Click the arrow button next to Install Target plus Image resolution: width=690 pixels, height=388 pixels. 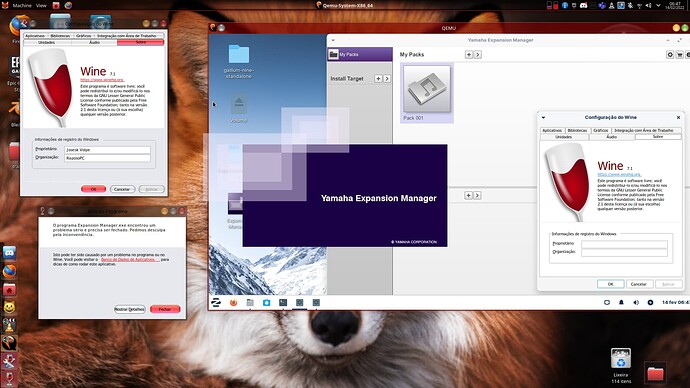387,78
